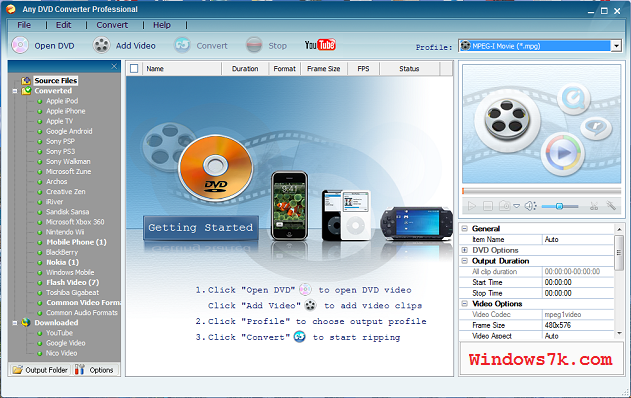Select Sony PSP in the tree
The image size is (631, 398).
60,141
